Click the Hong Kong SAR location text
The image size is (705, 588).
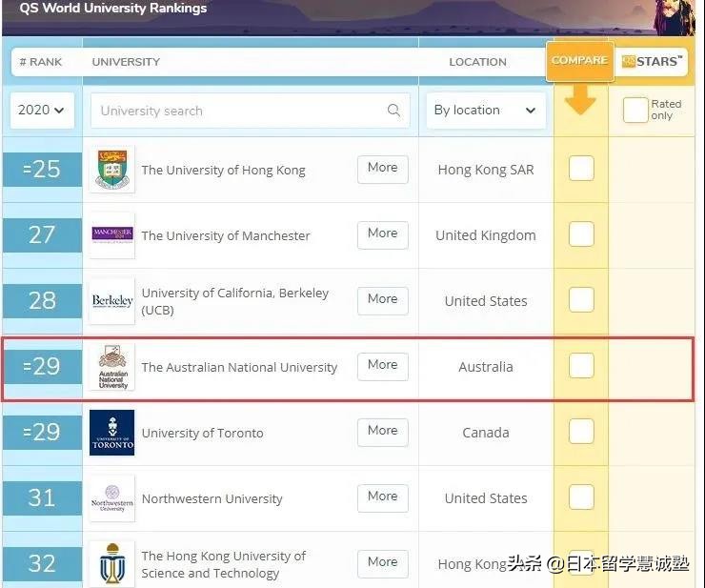coord(486,170)
